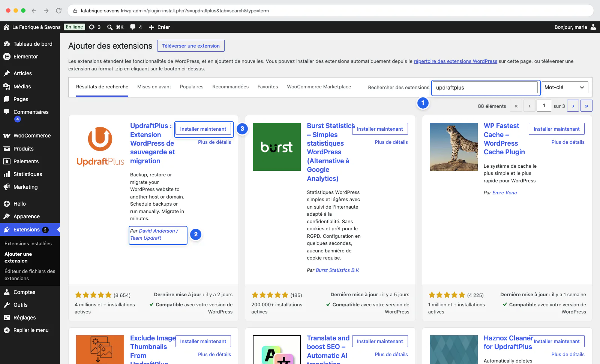This screenshot has height=364, width=600.
Task: Click the UpdraftPlus plugin title link
Action: 152,143
